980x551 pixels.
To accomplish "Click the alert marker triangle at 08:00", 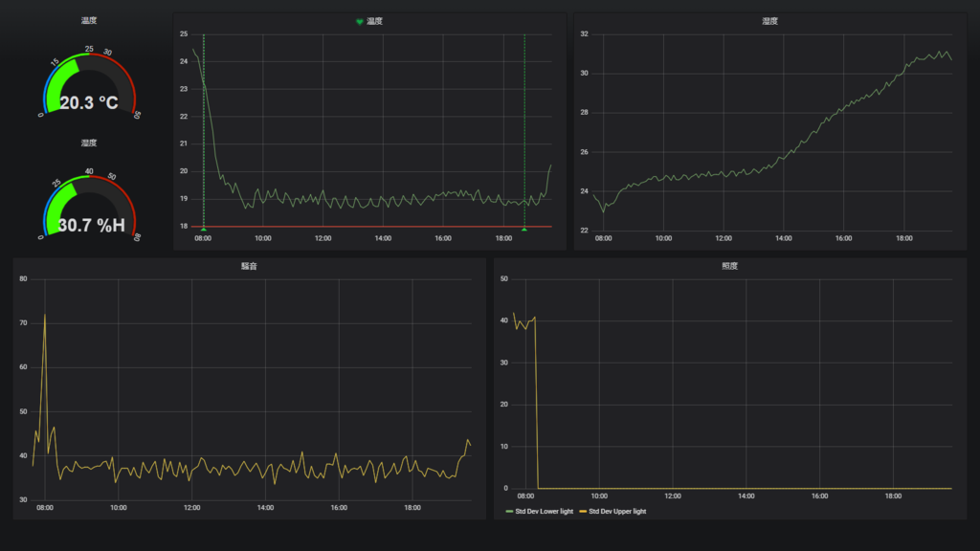I will [204, 230].
